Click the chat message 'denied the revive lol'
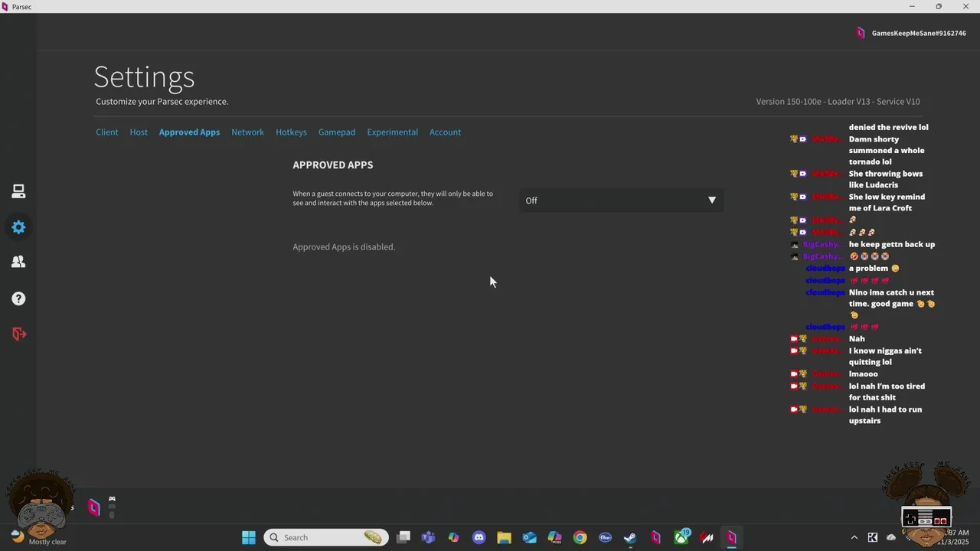The image size is (980, 551). pos(888,128)
